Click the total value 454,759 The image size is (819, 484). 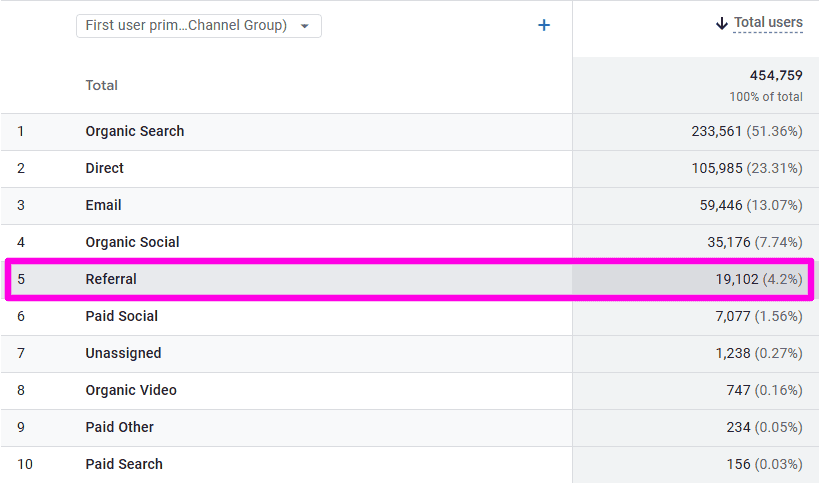[776, 76]
